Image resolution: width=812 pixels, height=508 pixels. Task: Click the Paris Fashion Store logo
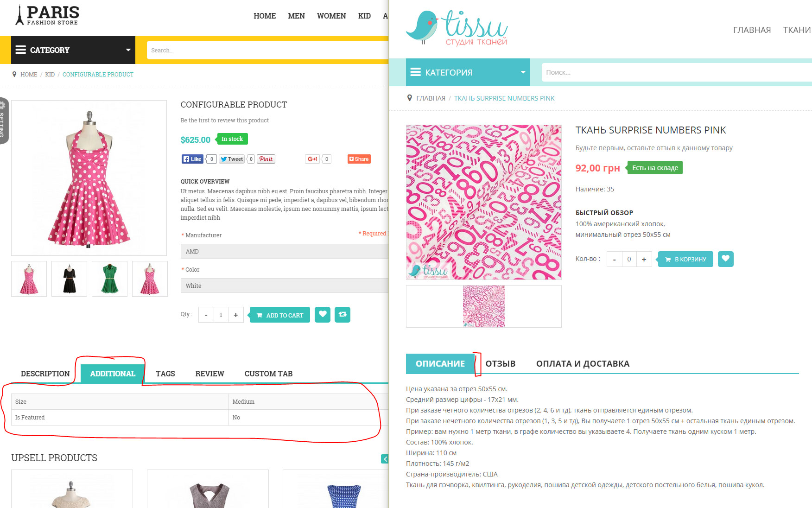pos(47,15)
